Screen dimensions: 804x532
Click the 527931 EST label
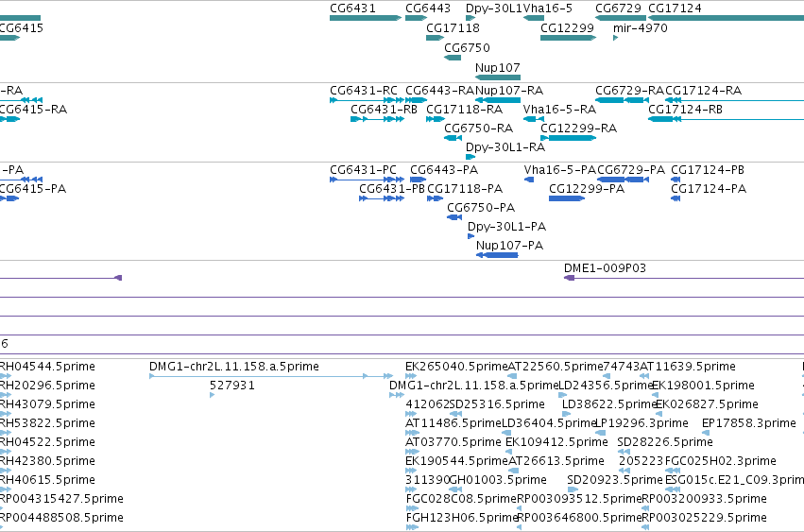[x=232, y=386]
